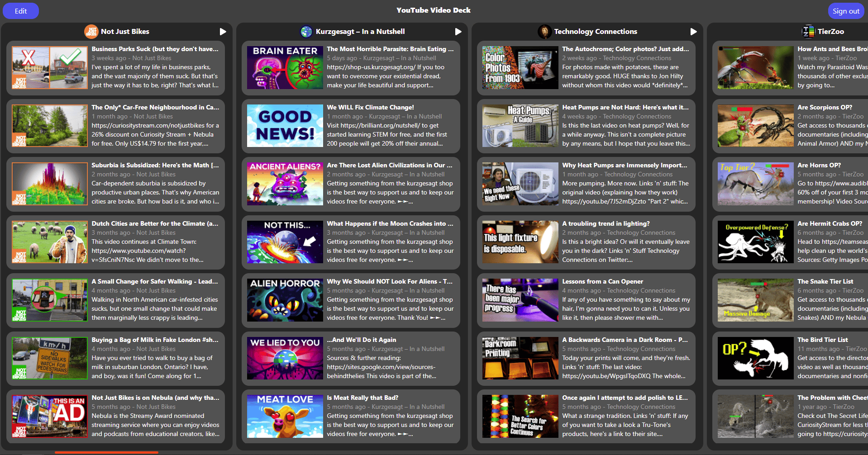868x455 pixels.
Task: Click 'The Autochrome; Color photos?' title
Action: [625, 49]
